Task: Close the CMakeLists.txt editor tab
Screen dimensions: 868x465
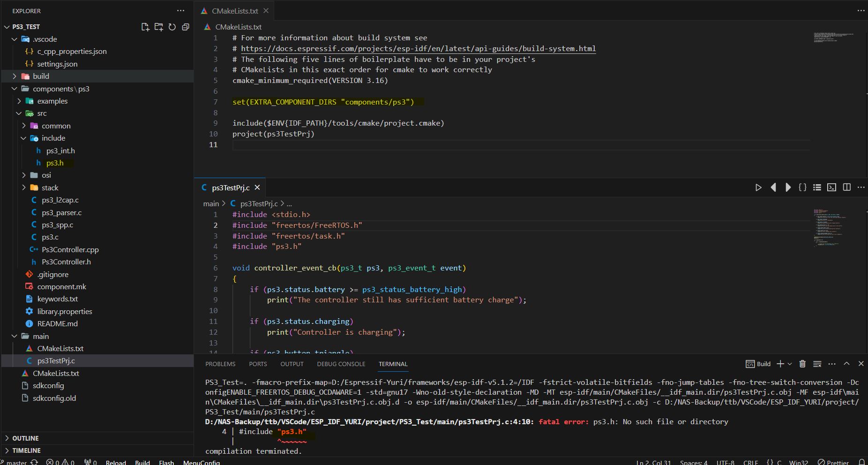Action: click(x=266, y=10)
